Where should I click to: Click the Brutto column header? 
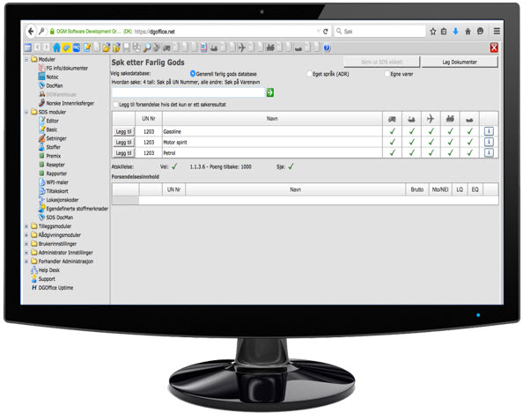tap(417, 189)
